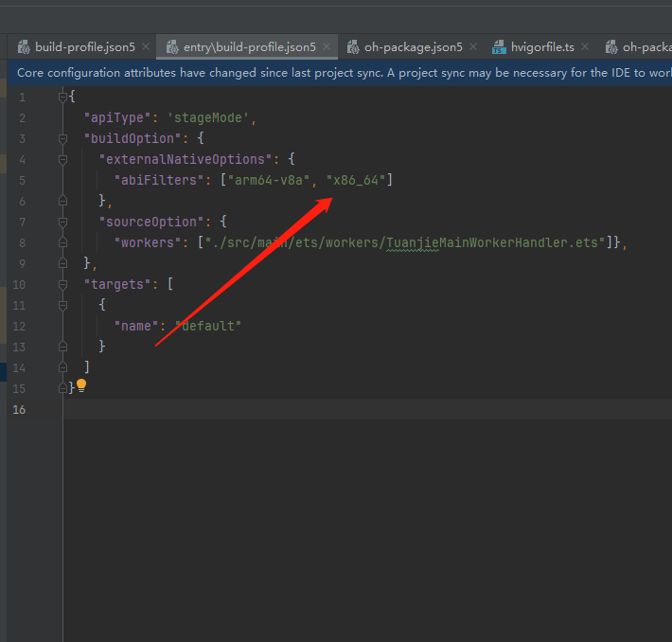Click fold end marker on line 9

[x=63, y=263]
